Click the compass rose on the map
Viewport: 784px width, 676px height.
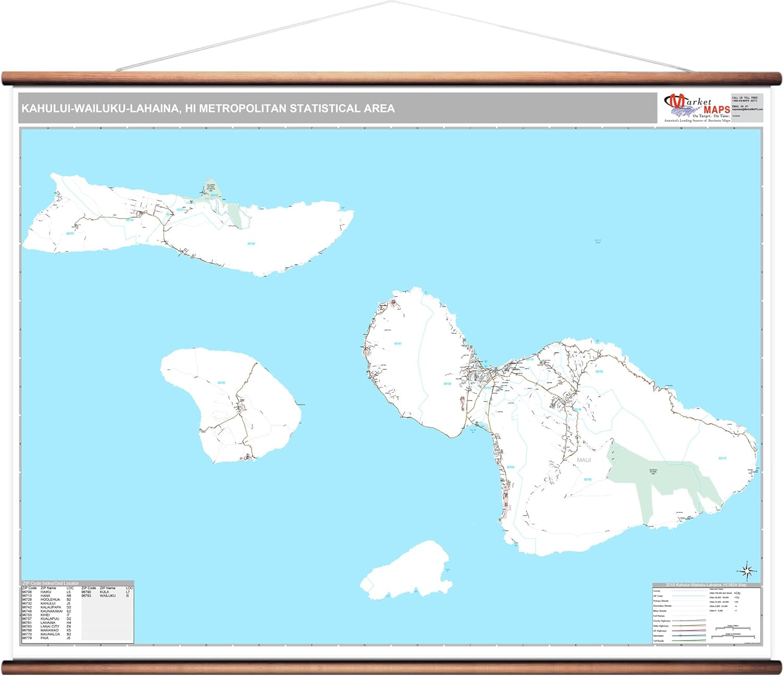coord(747,571)
